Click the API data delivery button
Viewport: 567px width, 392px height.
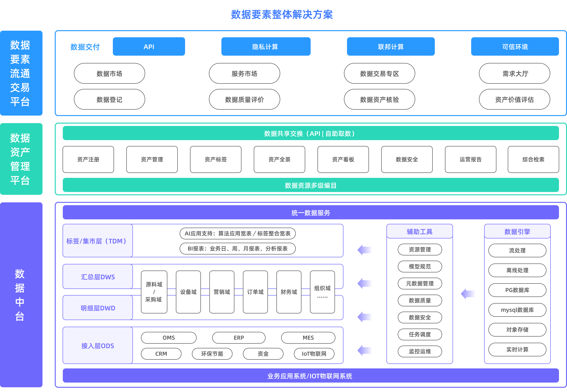pyautogui.click(x=149, y=47)
